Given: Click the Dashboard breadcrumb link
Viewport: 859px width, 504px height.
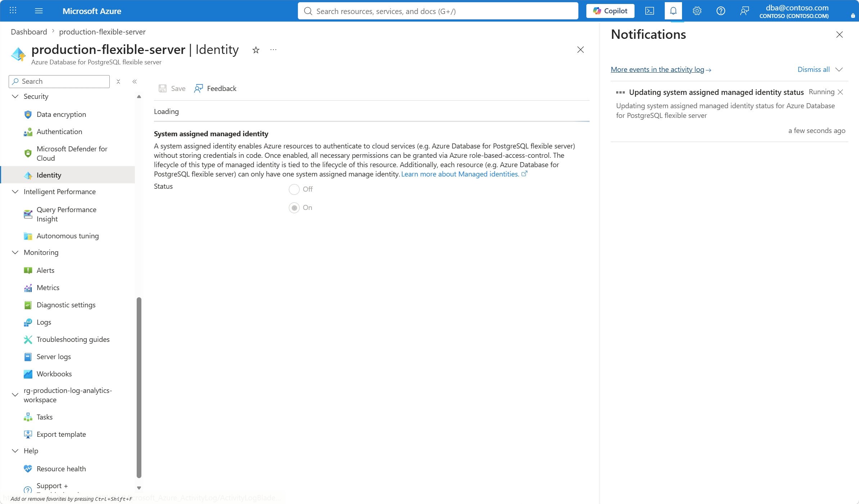Looking at the screenshot, I should [x=29, y=32].
